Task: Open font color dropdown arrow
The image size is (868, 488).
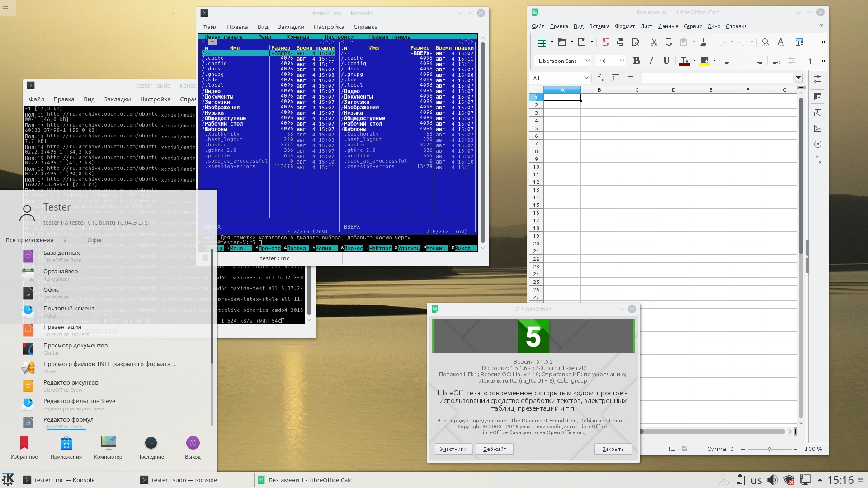Action: click(x=694, y=61)
